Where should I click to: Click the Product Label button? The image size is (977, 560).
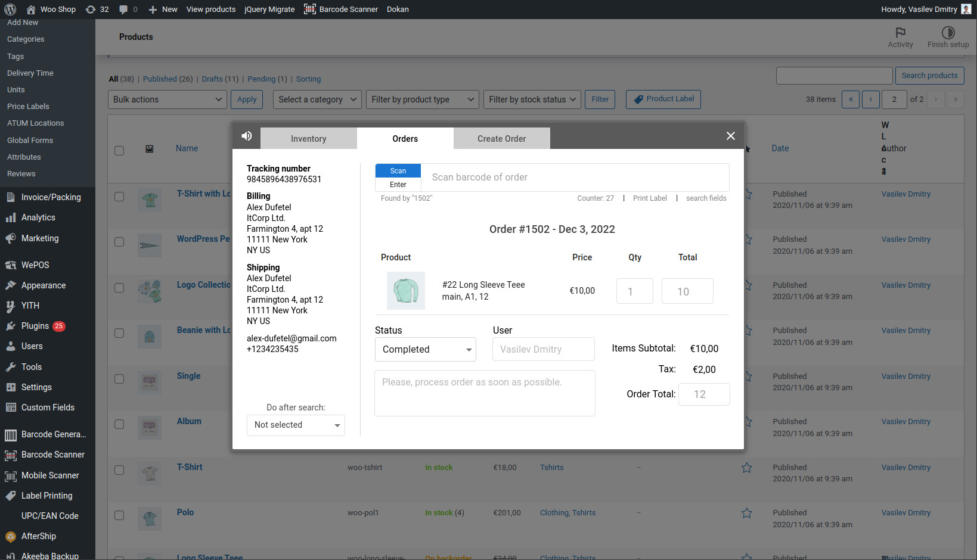point(663,99)
